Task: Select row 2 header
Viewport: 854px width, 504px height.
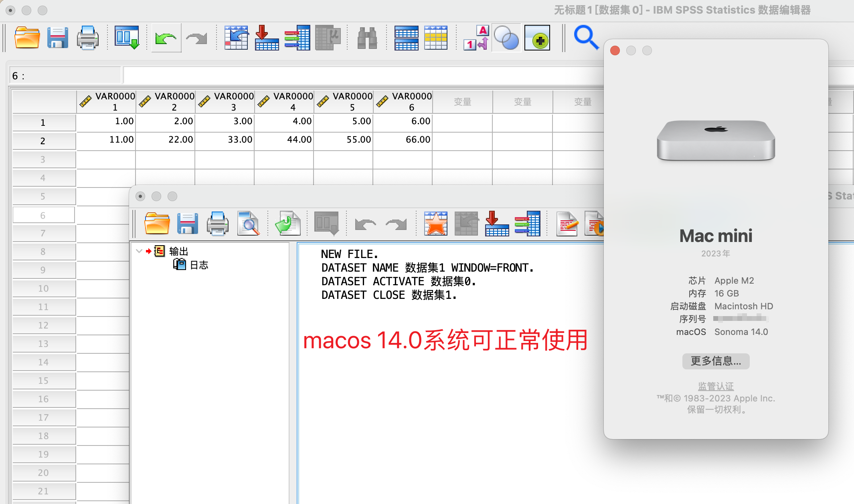Action: coord(44,141)
